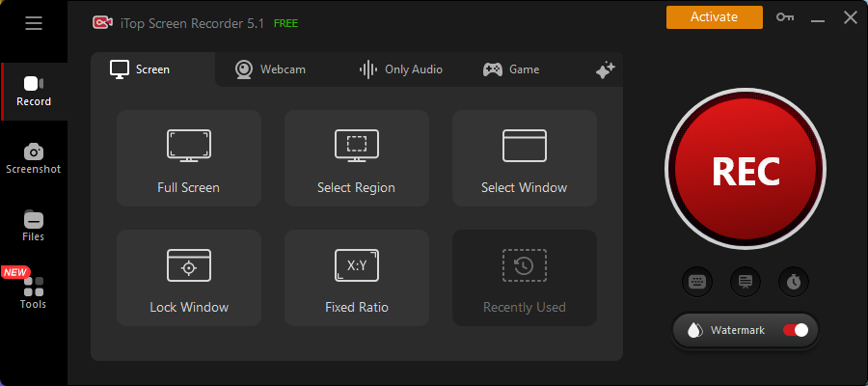Switch to the Game tab
This screenshot has height=386, width=868.
click(x=511, y=69)
